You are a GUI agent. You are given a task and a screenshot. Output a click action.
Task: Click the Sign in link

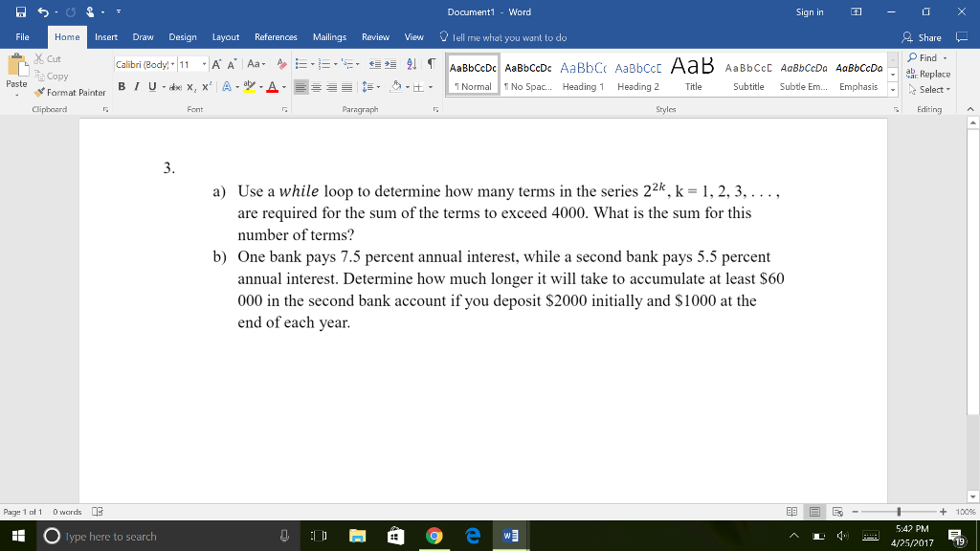(x=809, y=12)
